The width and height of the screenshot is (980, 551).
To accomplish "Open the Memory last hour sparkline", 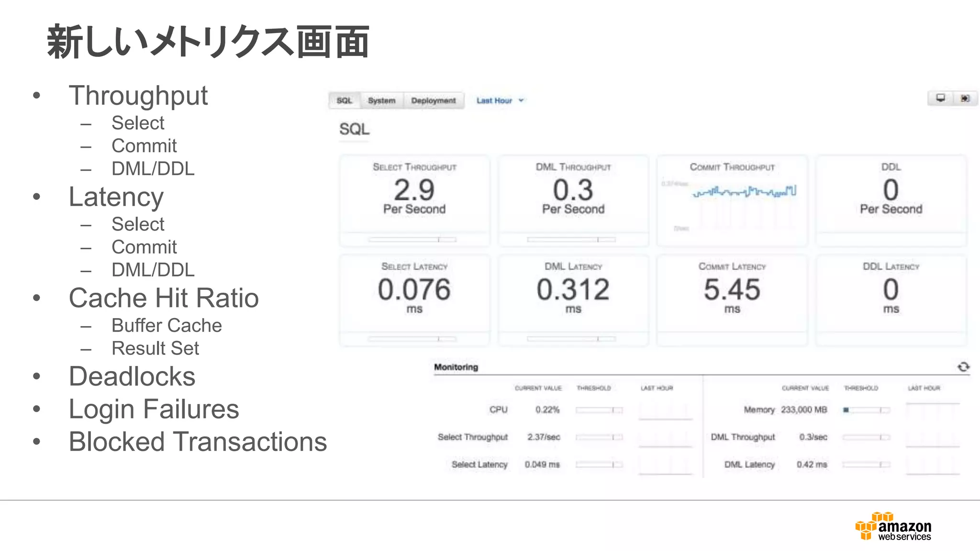I will point(933,411).
